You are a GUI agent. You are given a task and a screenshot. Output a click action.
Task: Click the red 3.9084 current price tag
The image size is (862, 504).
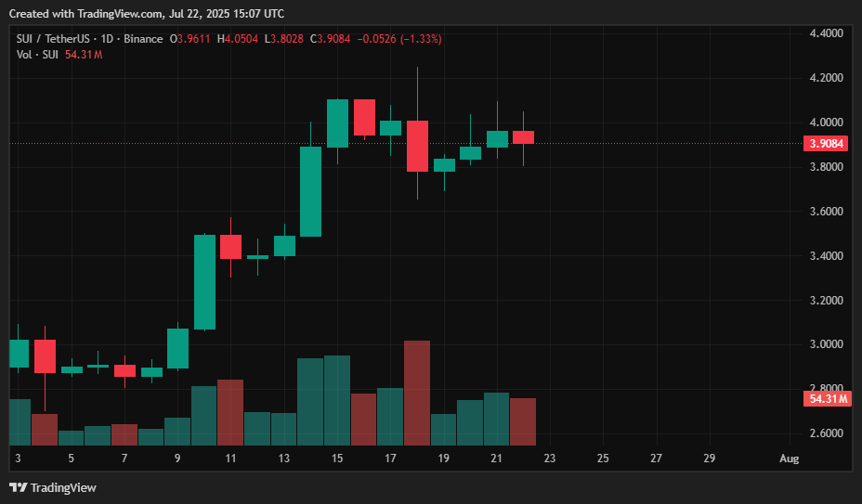(x=827, y=144)
